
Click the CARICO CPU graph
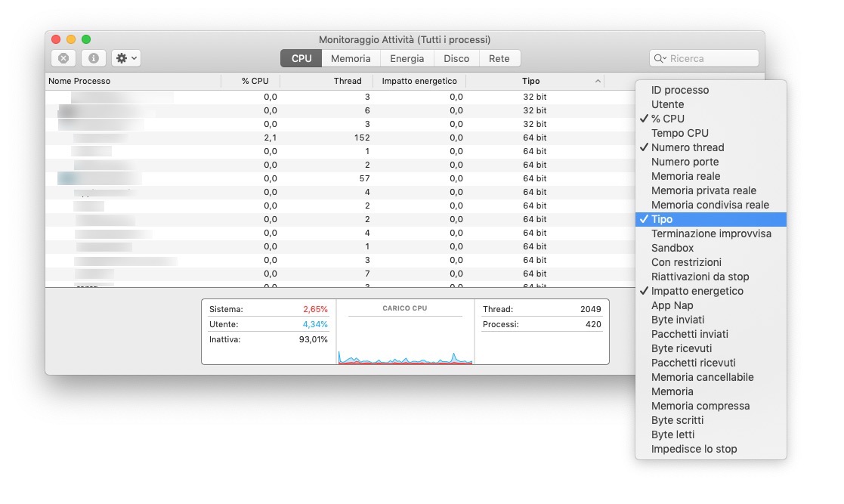tap(405, 340)
